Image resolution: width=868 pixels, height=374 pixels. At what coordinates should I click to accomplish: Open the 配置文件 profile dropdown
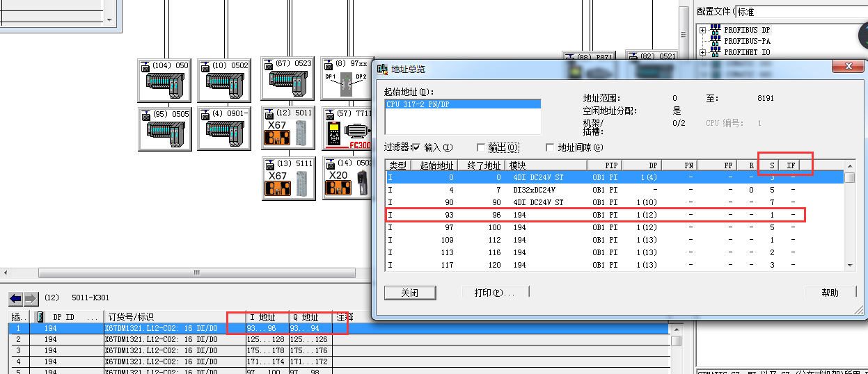pyautogui.click(x=800, y=12)
